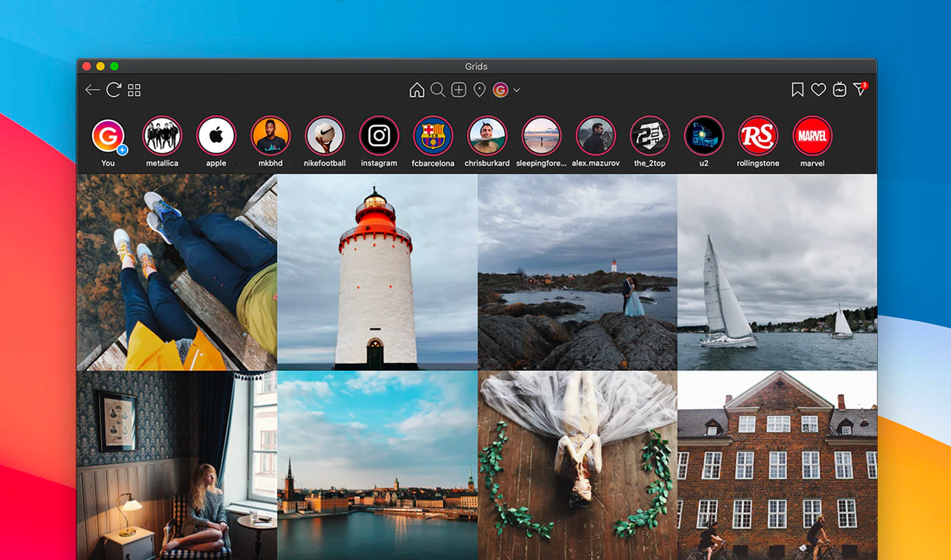Create a new post with the plus icon
Screen dimensions: 951x560
tap(459, 90)
